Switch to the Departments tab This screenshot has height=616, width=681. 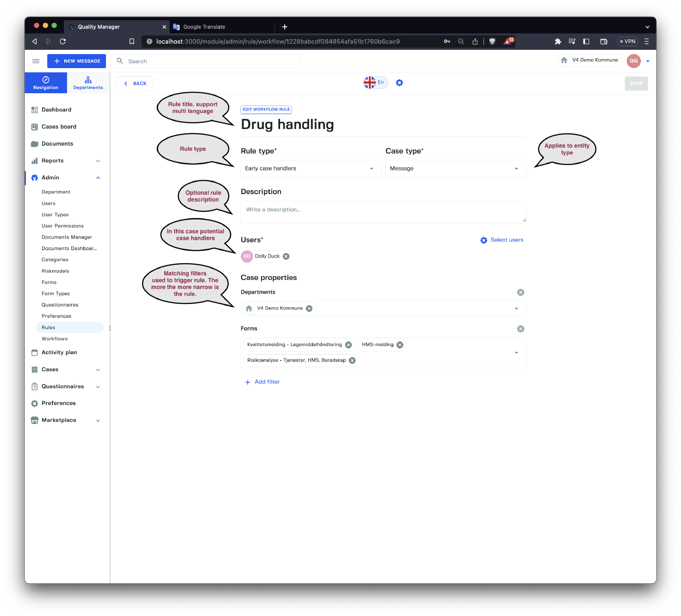88,83
